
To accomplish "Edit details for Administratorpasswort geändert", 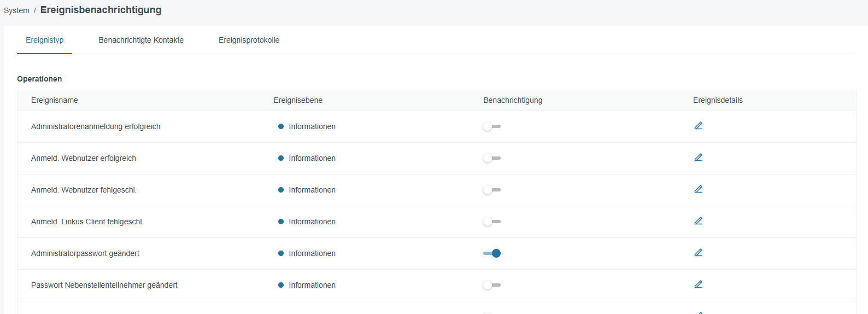I will point(698,253).
